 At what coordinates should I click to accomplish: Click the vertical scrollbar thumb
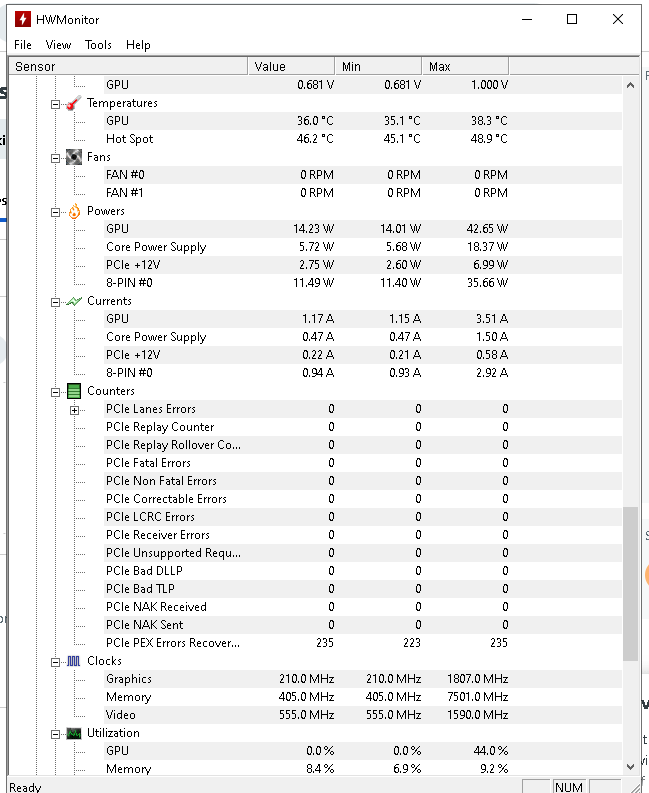(630, 584)
